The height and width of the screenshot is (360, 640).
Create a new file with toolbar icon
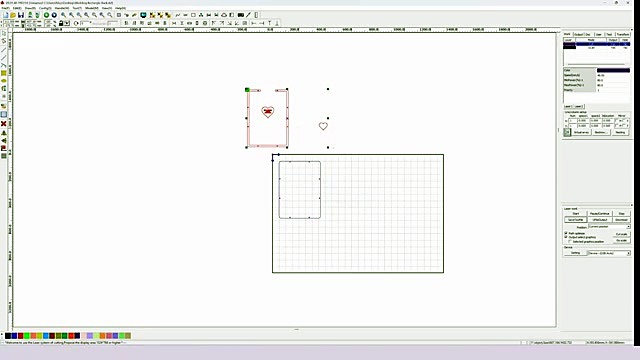point(6,15)
